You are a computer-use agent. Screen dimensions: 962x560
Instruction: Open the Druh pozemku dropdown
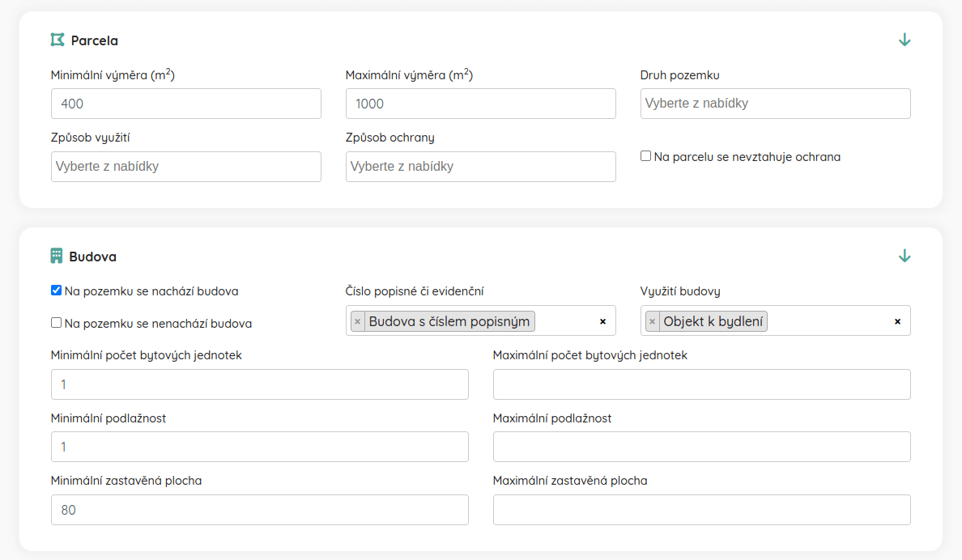point(775,104)
